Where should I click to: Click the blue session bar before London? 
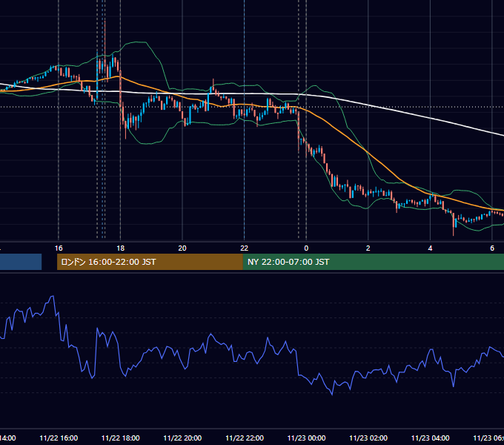pyautogui.click(x=21, y=262)
